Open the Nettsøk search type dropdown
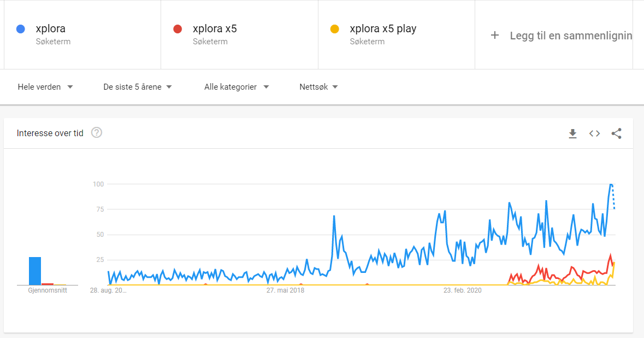Screen dimensions: 644x338 click(318, 87)
